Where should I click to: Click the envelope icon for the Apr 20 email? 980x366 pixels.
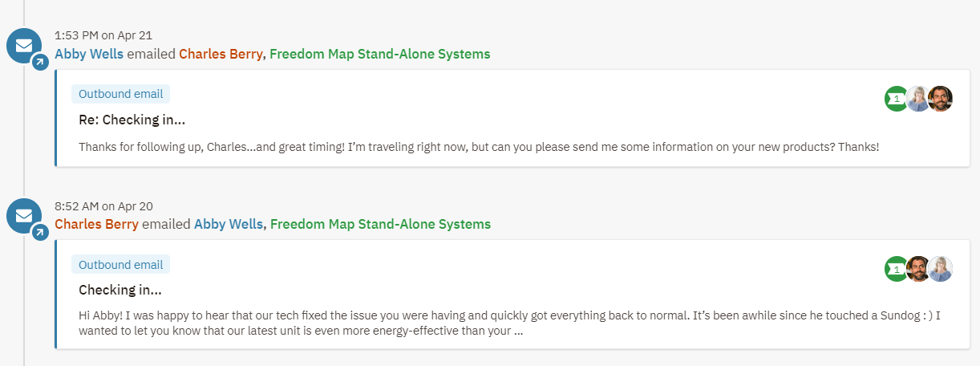24,215
